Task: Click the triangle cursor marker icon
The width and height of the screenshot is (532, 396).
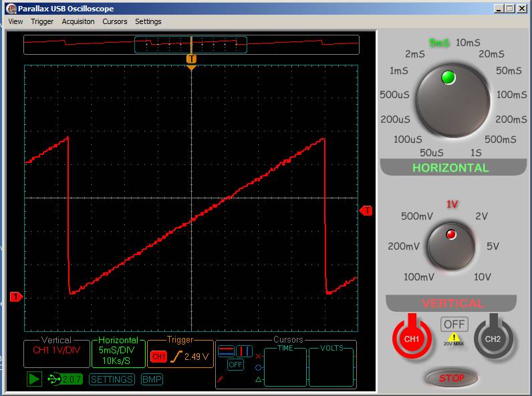Action: point(258,379)
